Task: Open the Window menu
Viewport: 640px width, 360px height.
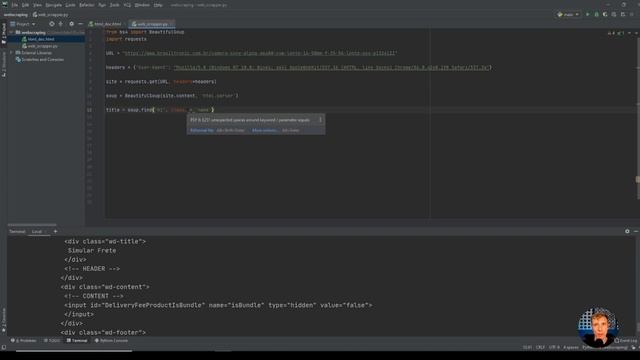Action: click(142, 5)
